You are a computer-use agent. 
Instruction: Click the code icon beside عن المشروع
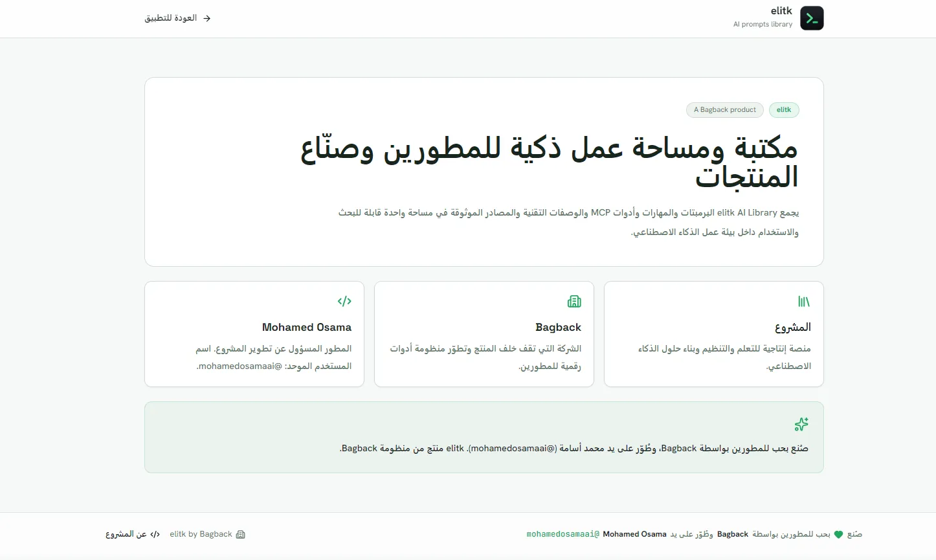pyautogui.click(x=155, y=535)
